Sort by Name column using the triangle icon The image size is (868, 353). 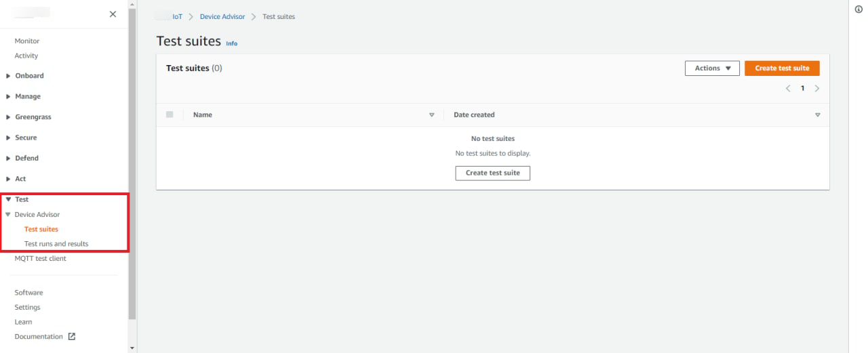click(x=431, y=115)
